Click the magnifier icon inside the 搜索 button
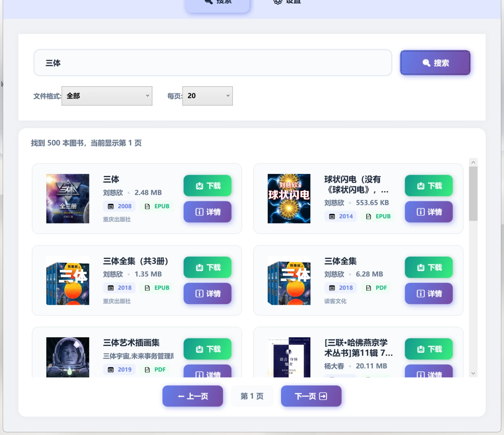 point(426,63)
